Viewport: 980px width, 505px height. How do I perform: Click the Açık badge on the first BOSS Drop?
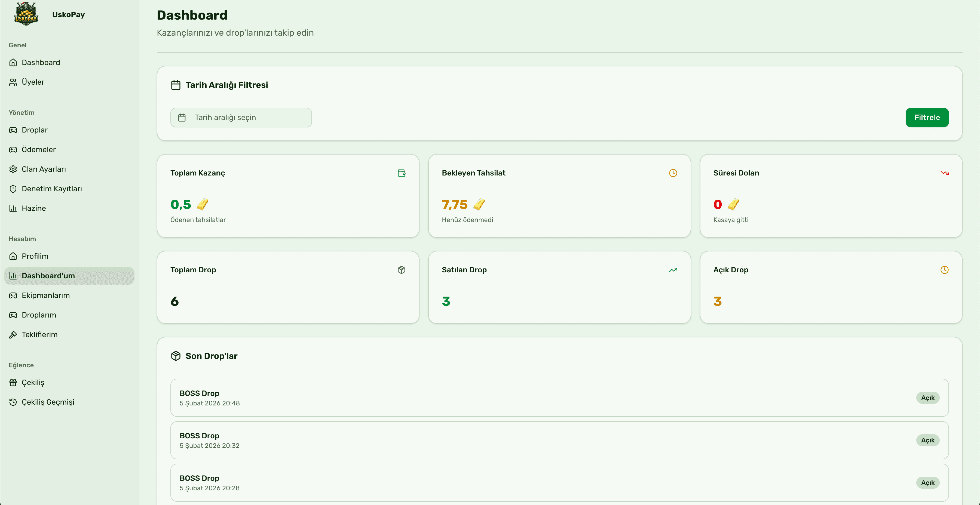pyautogui.click(x=928, y=398)
